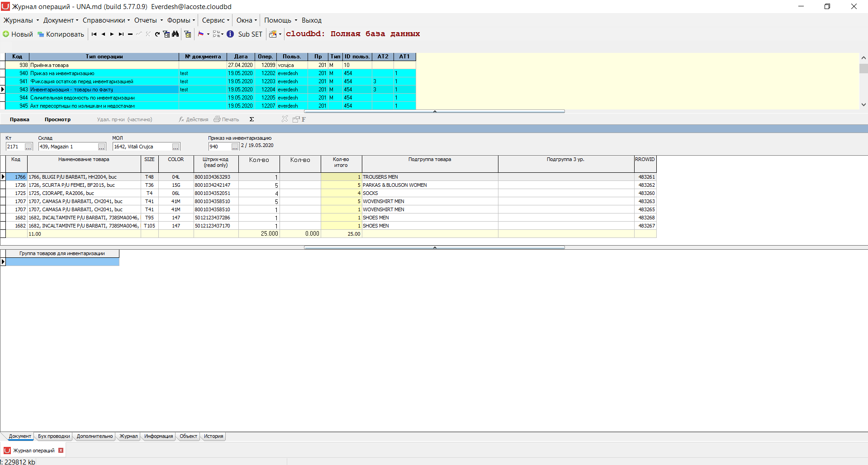Select row 945 Акт пересортицы
The image size is (868, 465).
click(210, 106)
